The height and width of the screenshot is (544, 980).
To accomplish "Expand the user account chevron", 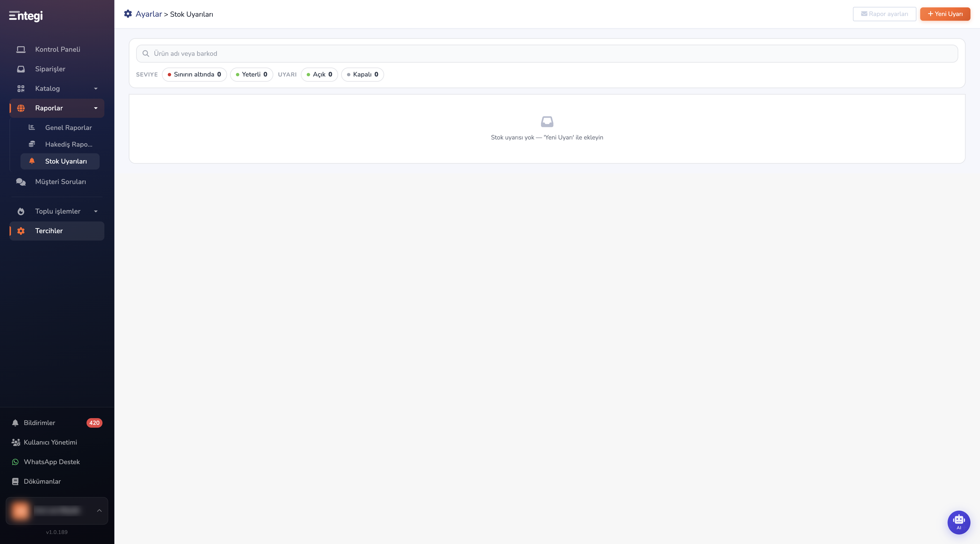I will click(x=99, y=511).
